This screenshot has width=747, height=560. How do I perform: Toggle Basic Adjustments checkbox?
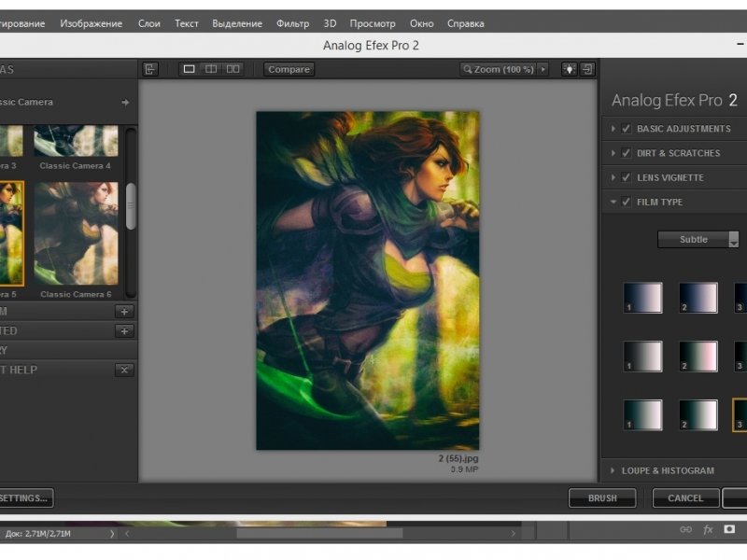(x=626, y=129)
